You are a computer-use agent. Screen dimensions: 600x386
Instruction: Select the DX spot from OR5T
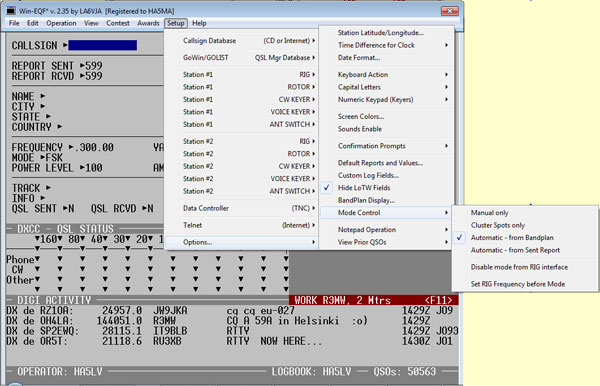coord(232,341)
